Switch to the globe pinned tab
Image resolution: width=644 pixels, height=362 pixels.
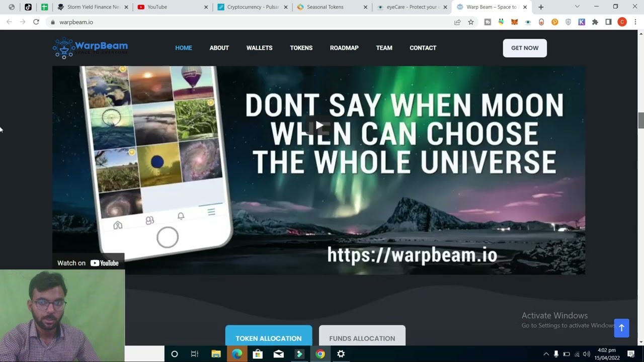(x=12, y=7)
